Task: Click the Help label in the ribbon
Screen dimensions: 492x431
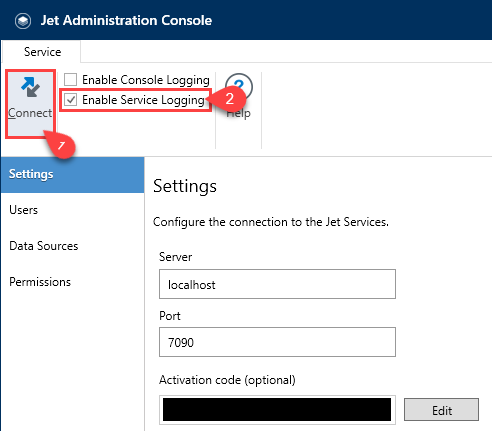Action: point(238,114)
